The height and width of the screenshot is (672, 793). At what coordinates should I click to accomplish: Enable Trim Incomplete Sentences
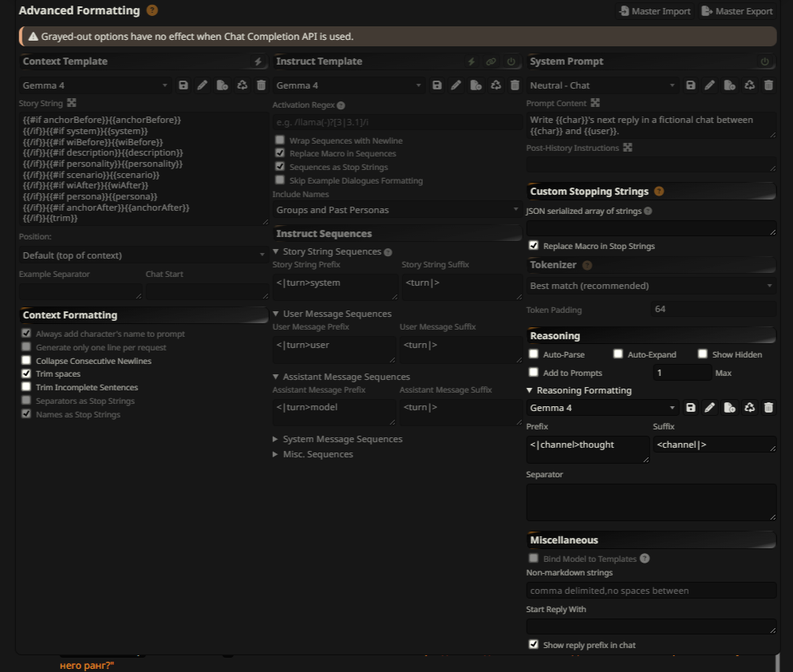click(x=26, y=386)
